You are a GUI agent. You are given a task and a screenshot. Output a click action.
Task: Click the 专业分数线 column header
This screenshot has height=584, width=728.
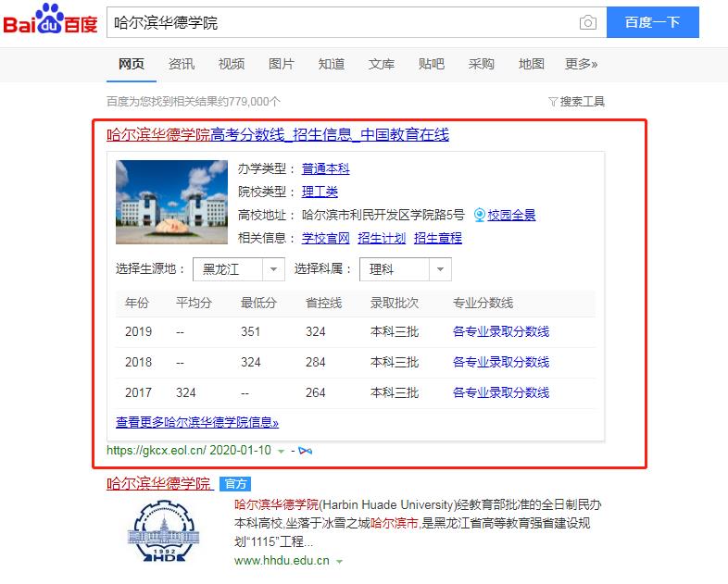483,303
